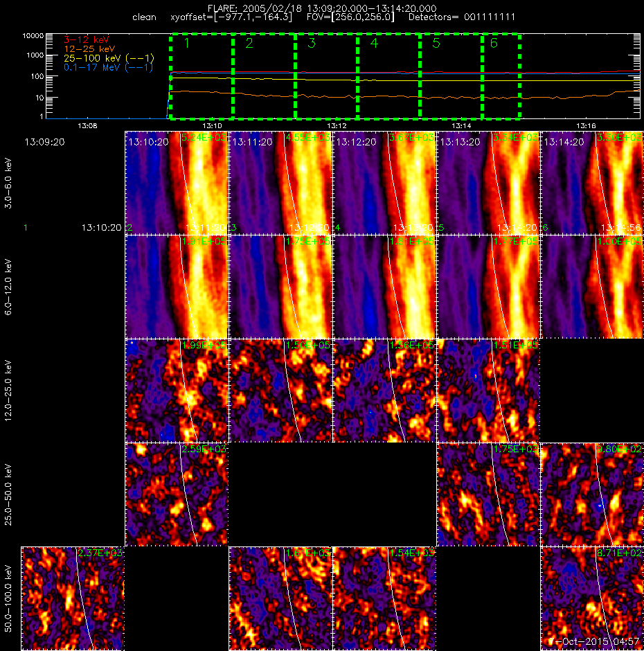This screenshot has width=644, height=651.
Task: Click the '50.0-100.0 keV' row label
Action: 8,598
